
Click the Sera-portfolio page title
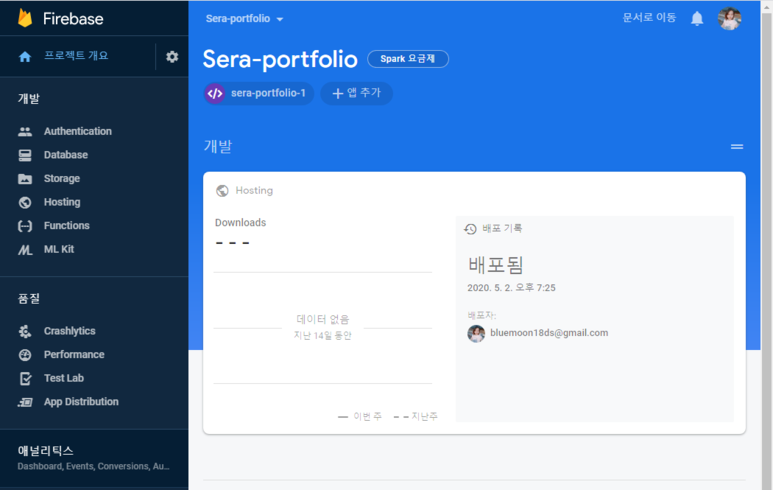(x=280, y=59)
